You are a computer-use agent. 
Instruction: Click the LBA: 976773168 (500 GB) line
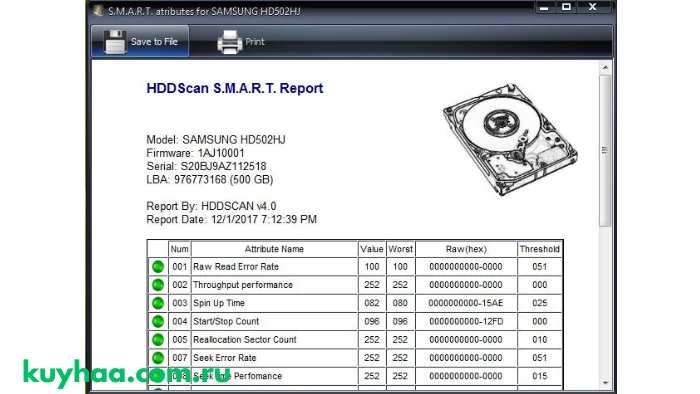(x=210, y=180)
